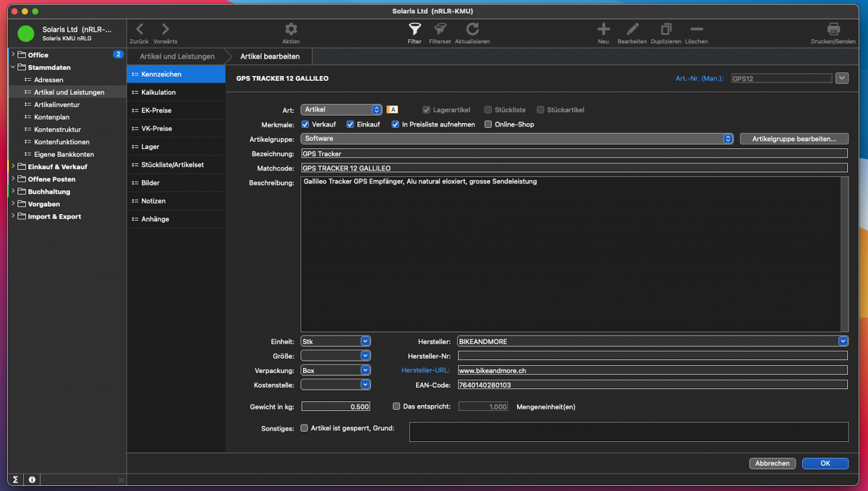Click the Neu plus icon

pos(603,30)
